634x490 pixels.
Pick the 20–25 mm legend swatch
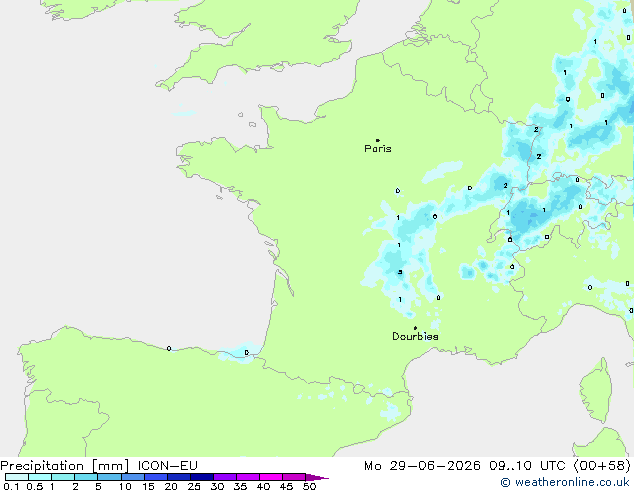[178, 477]
